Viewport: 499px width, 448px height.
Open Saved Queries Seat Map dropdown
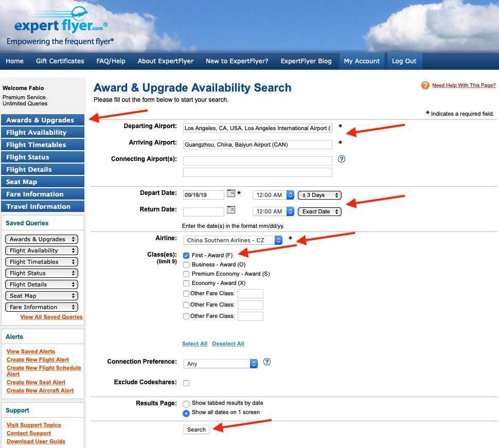[42, 296]
